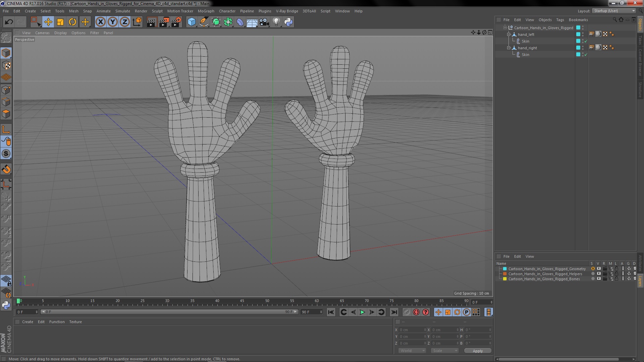644x362 pixels.
Task: Toggle visibility eye for Helpers layer
Action: coord(599,274)
